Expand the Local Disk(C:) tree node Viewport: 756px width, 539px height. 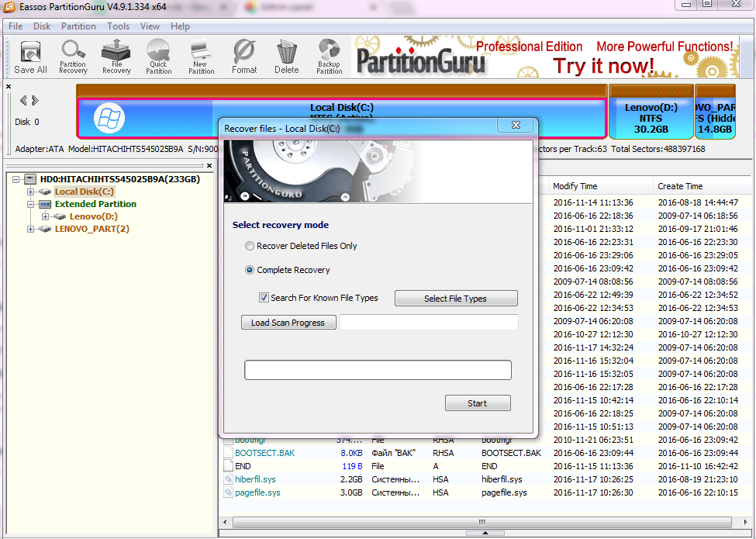[x=30, y=192]
